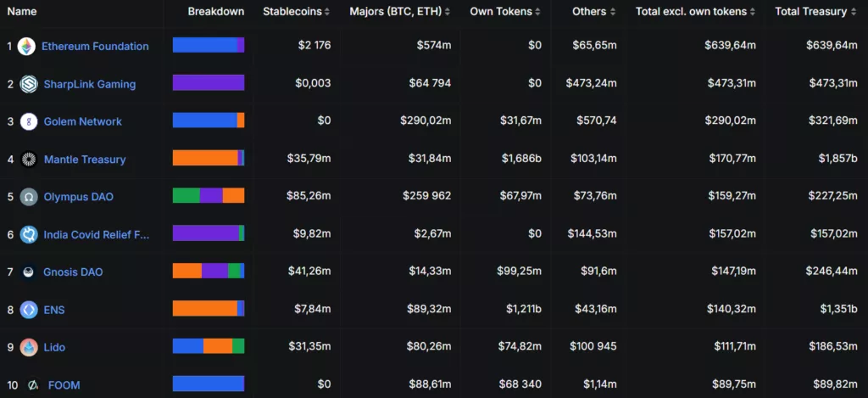This screenshot has width=868, height=398.
Task: Click the Lido logo icon
Action: [29, 347]
